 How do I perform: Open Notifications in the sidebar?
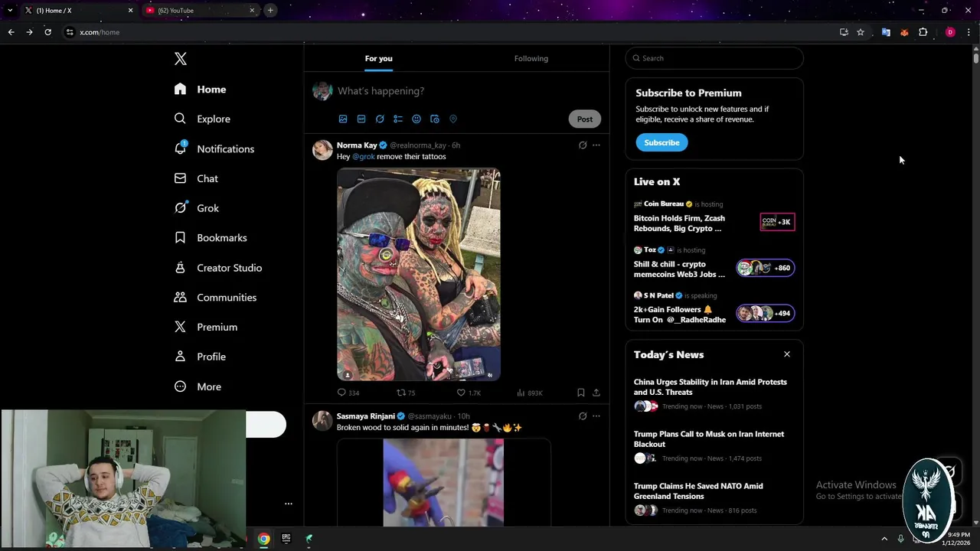(x=214, y=148)
